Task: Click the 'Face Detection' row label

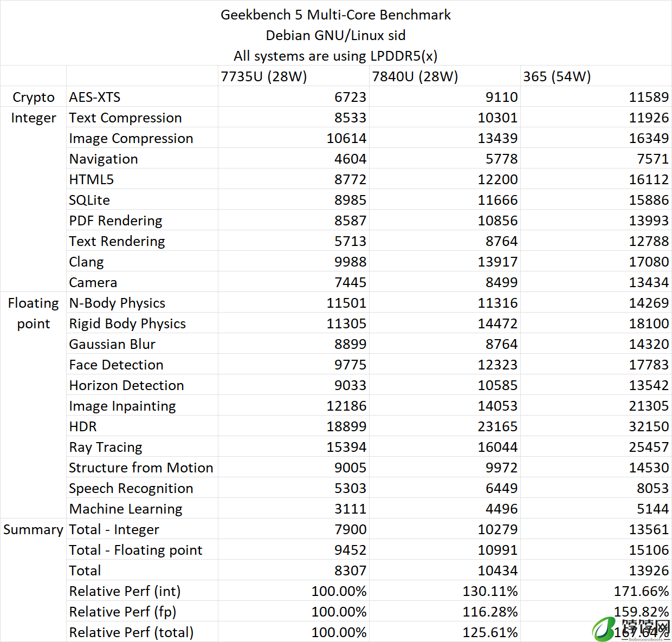Action: [x=117, y=365]
